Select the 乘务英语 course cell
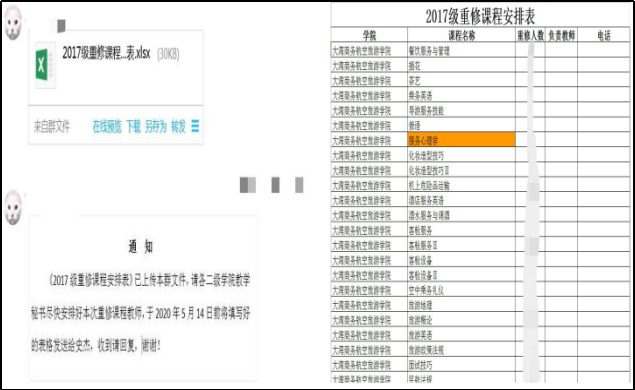Screen dimensions: 635x390 pyautogui.click(x=461, y=96)
